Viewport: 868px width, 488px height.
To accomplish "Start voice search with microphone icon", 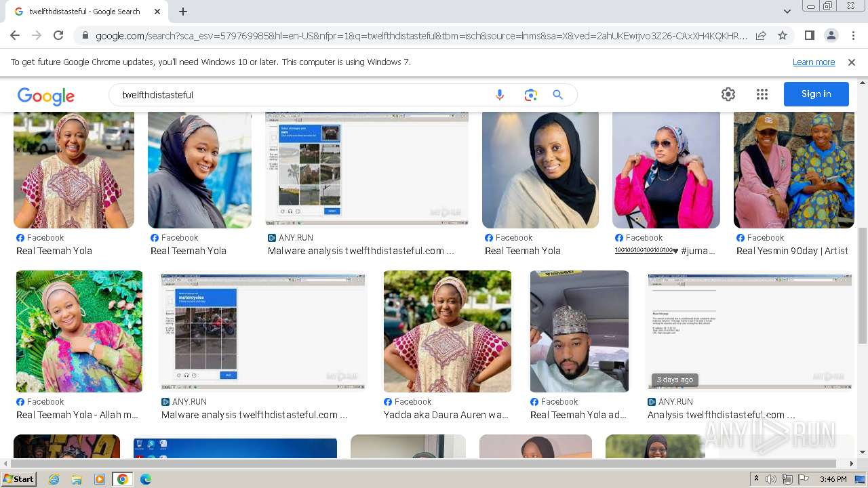I will click(x=500, y=95).
